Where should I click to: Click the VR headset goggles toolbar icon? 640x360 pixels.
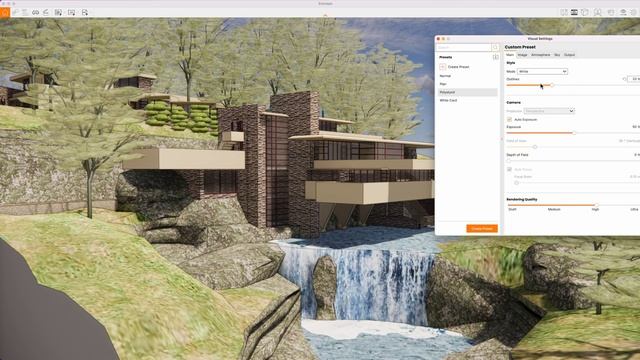click(x=36, y=13)
